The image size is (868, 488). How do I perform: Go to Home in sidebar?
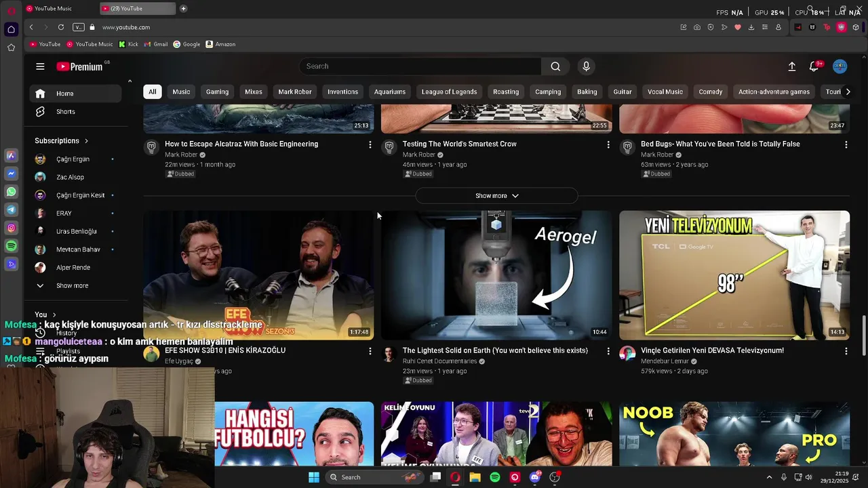(x=75, y=94)
